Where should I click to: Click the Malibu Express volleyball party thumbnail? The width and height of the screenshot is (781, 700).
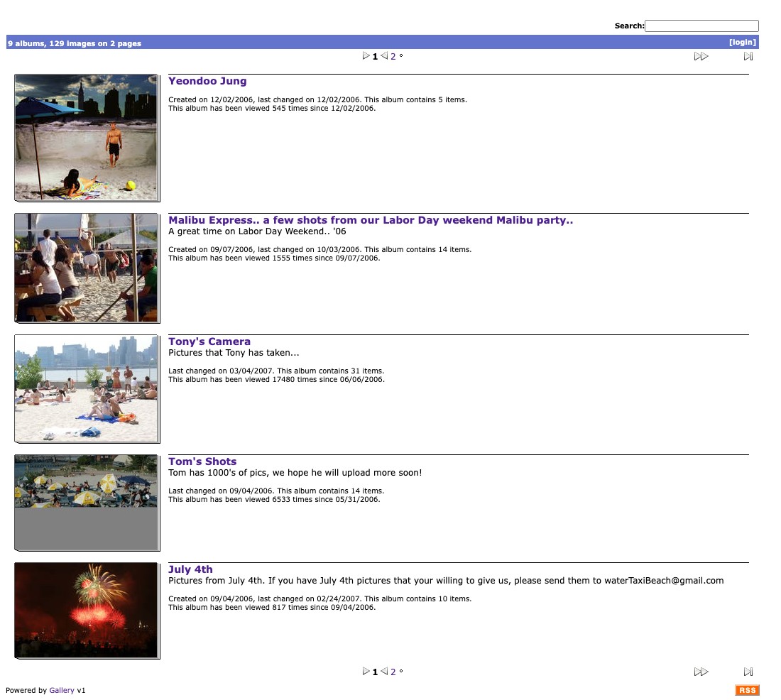point(87,268)
